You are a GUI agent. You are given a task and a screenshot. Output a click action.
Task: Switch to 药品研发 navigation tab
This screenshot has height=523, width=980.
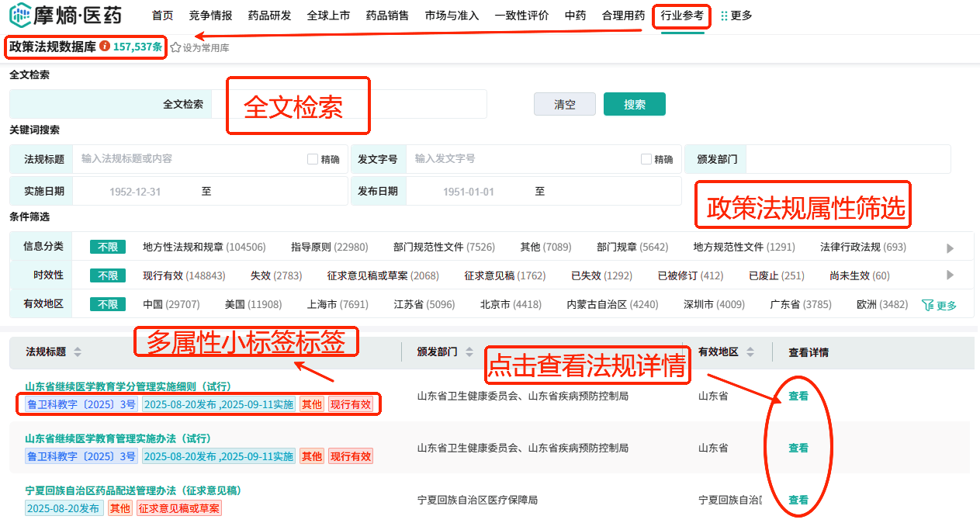pos(269,16)
